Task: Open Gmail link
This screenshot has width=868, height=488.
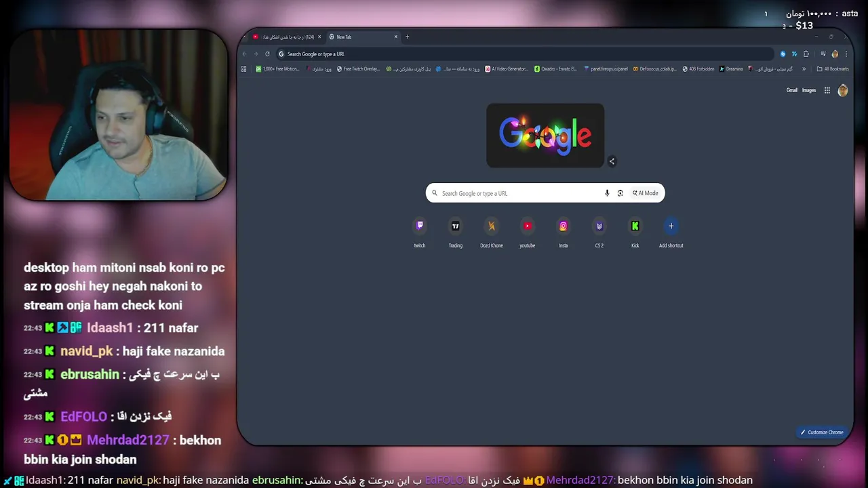Action: click(792, 90)
